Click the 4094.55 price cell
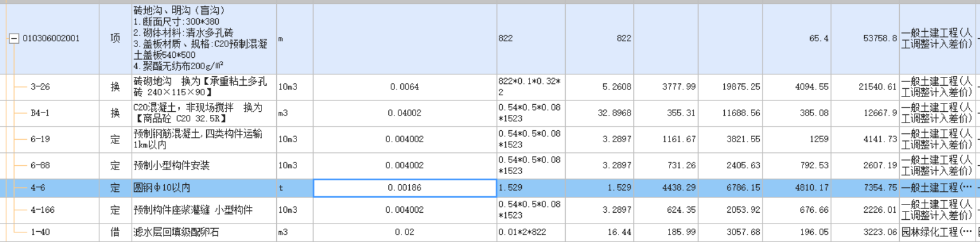980x242 pixels. pos(797,87)
